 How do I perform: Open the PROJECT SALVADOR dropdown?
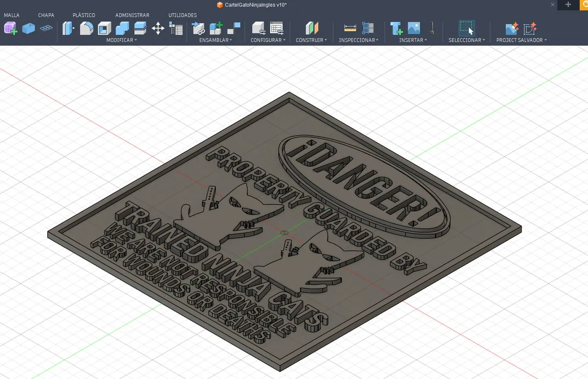(522, 40)
